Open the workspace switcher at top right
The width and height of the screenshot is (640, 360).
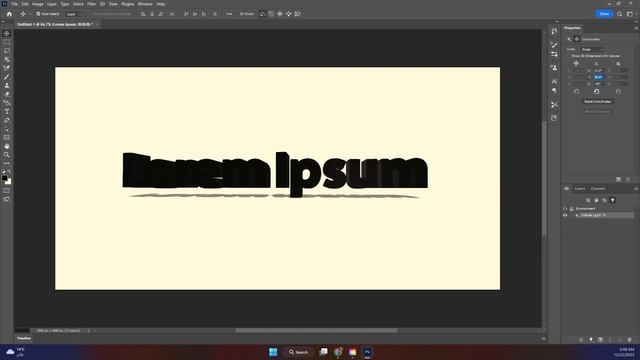tap(629, 14)
